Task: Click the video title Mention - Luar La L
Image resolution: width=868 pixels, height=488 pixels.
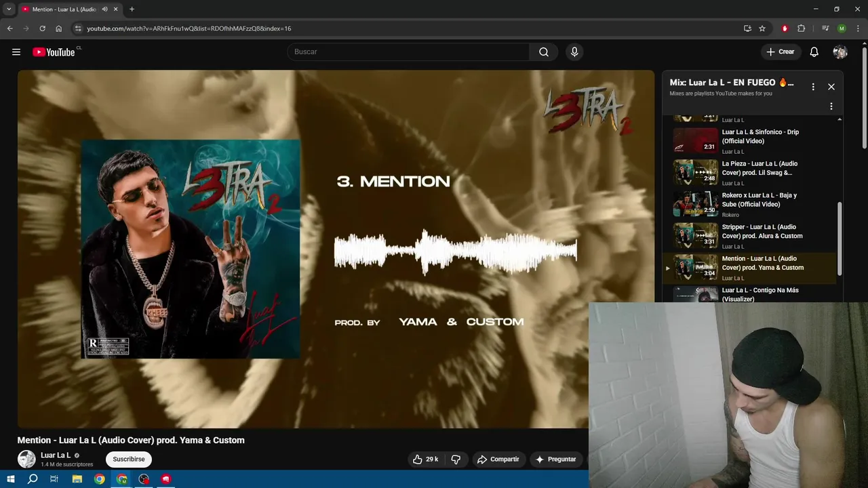Action: tap(131, 440)
